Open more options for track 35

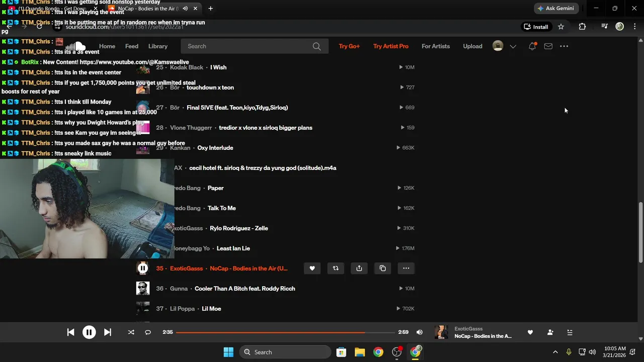[x=406, y=268]
